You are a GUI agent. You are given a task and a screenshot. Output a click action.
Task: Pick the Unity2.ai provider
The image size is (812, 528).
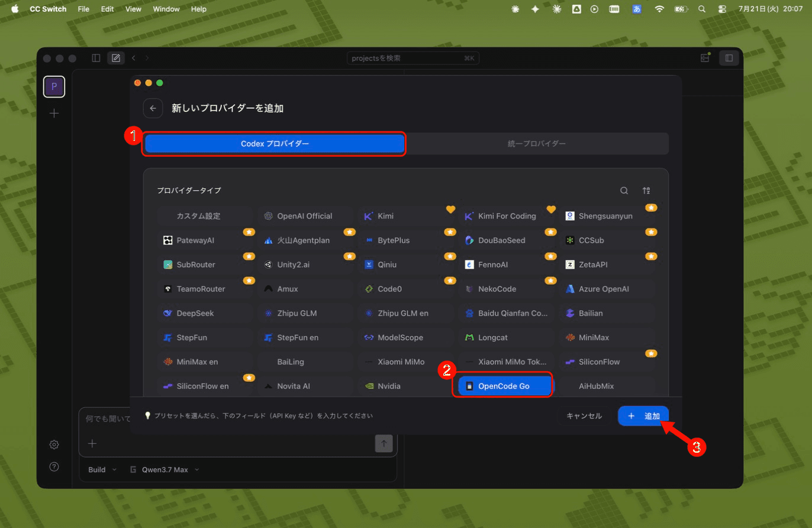(x=305, y=265)
